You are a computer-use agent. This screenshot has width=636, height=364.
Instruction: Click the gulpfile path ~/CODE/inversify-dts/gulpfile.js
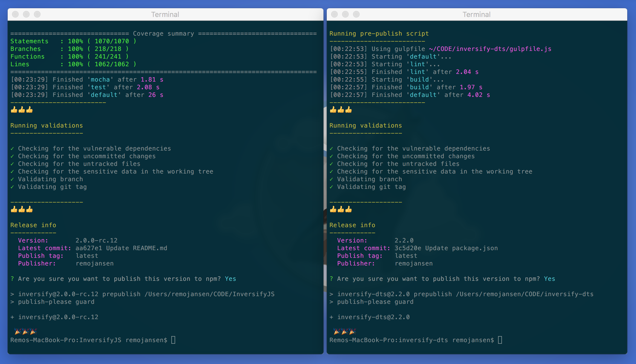click(x=490, y=49)
